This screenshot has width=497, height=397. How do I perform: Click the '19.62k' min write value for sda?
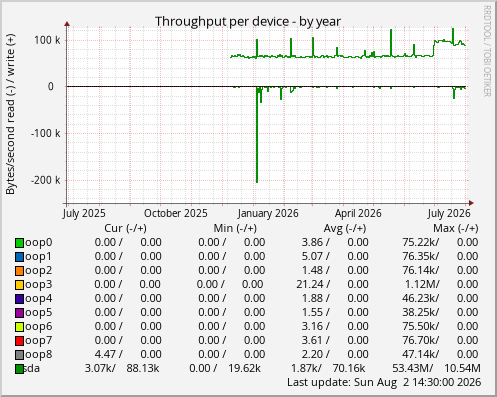click(244, 368)
